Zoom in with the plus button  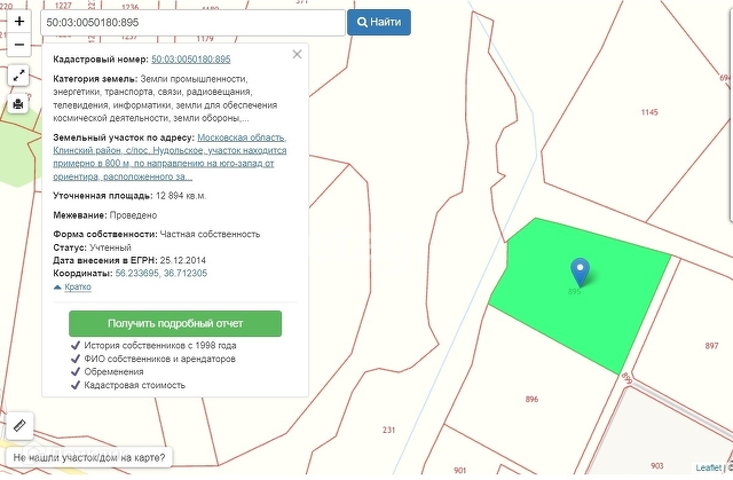19,21
